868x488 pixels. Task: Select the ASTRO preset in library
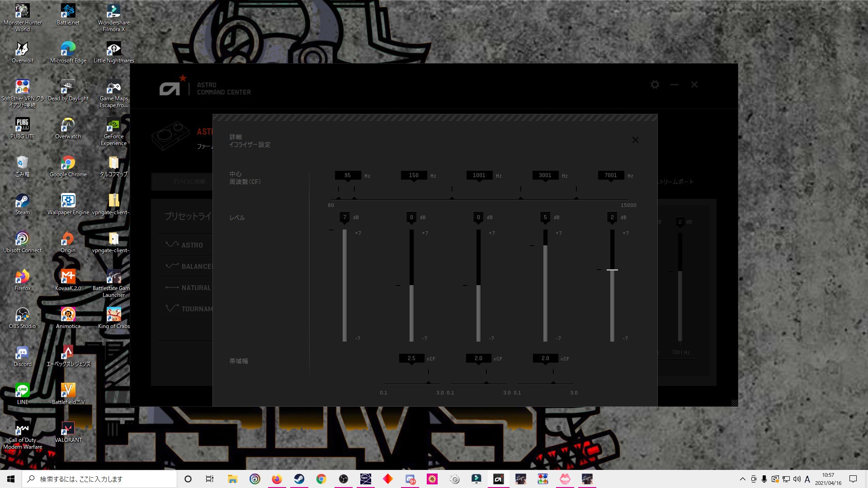[192, 245]
